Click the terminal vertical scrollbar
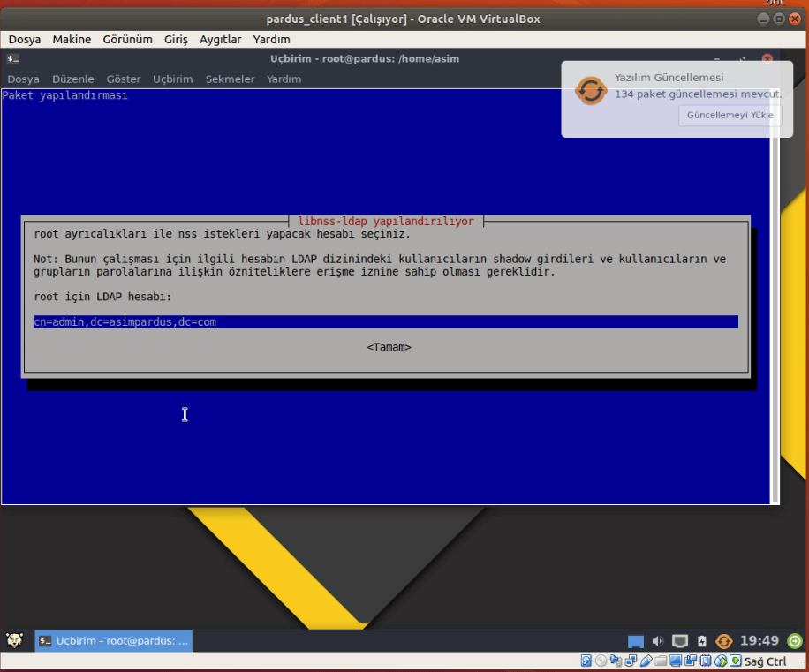Screen dimensions: 809x672 tap(774, 297)
